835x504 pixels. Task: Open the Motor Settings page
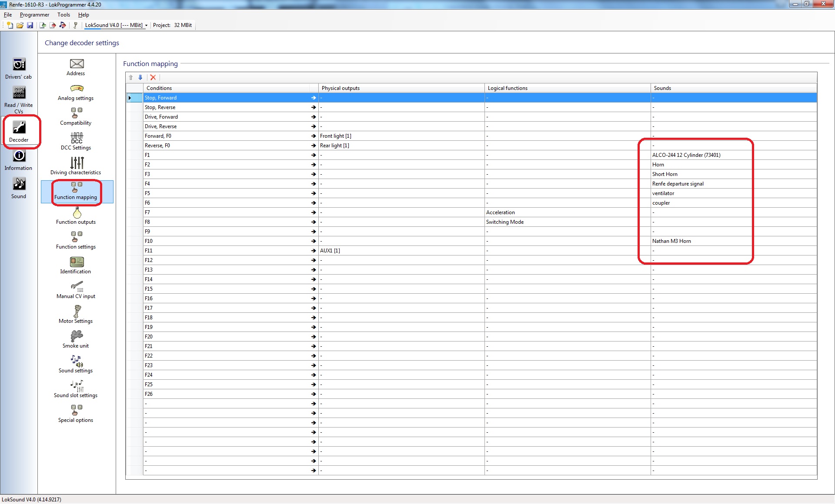76,315
